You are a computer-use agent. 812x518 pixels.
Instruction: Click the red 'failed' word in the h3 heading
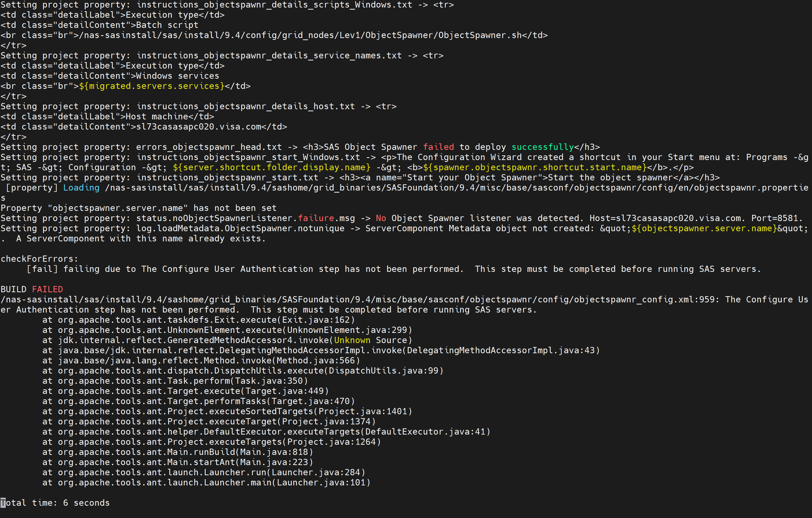coord(438,147)
